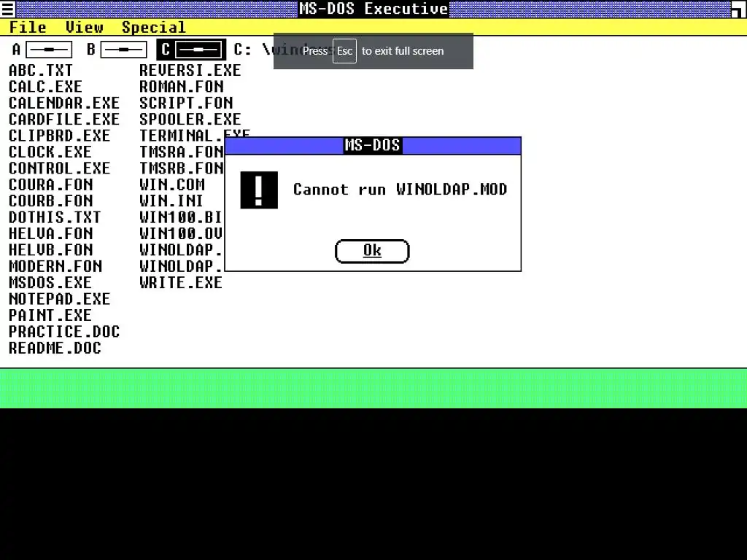Select file WIN100.OV
This screenshot has height=560, width=747.
181,233
